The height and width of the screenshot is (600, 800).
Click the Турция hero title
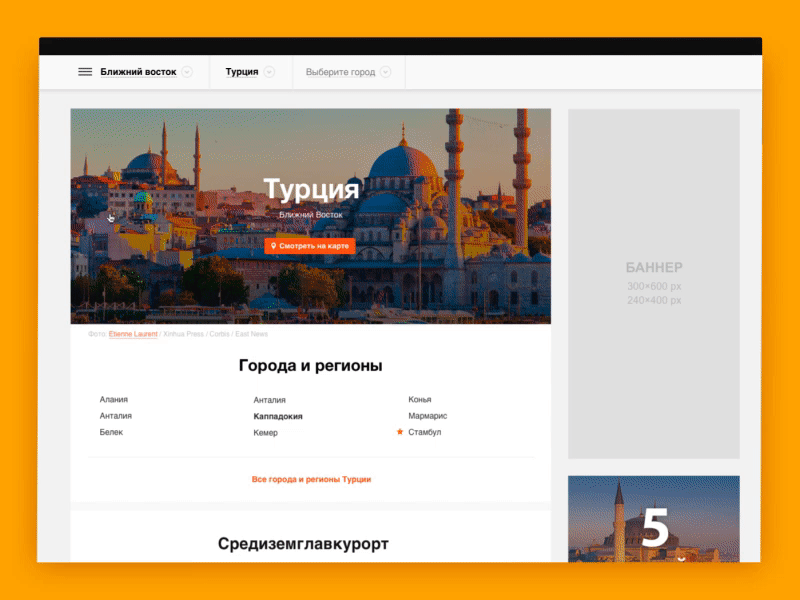click(311, 189)
